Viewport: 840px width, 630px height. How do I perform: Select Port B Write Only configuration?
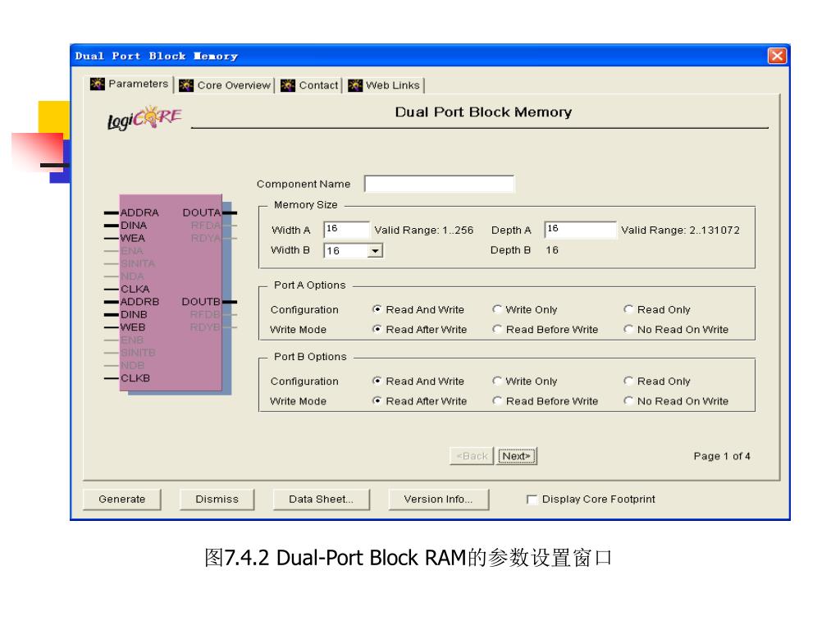(497, 381)
